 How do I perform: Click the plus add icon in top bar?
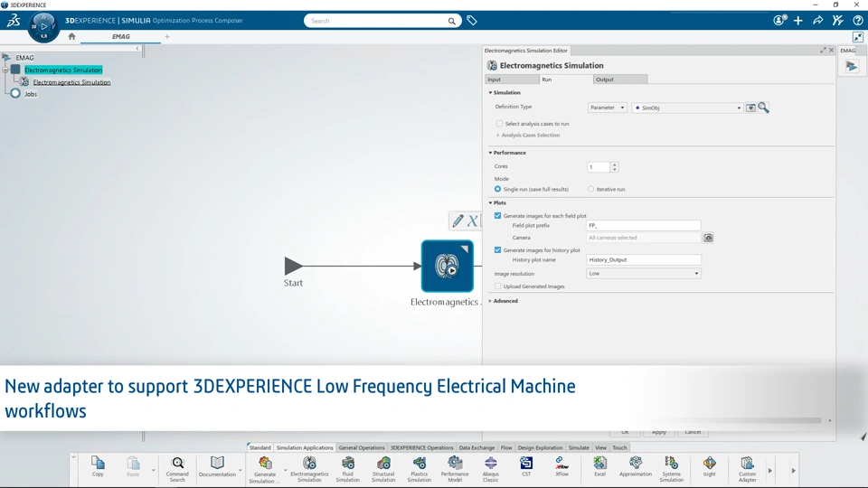click(x=797, y=21)
